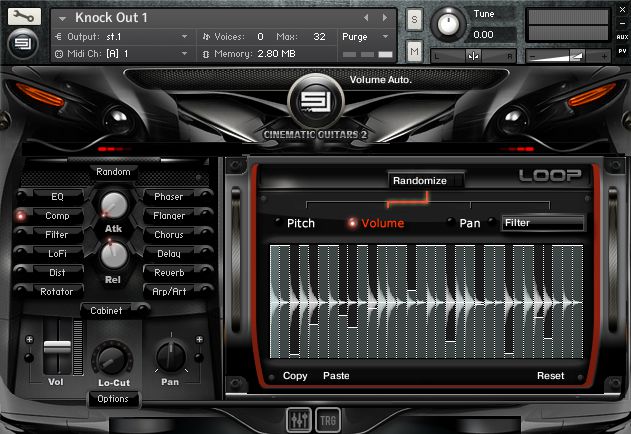631x434 pixels.
Task: Select the Pitch loop mode
Action: click(301, 223)
